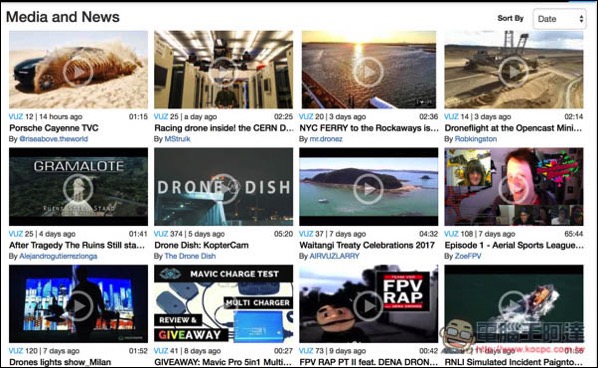Open author link @riseabove.theworld
The height and width of the screenshot is (368, 598).
tap(53, 139)
